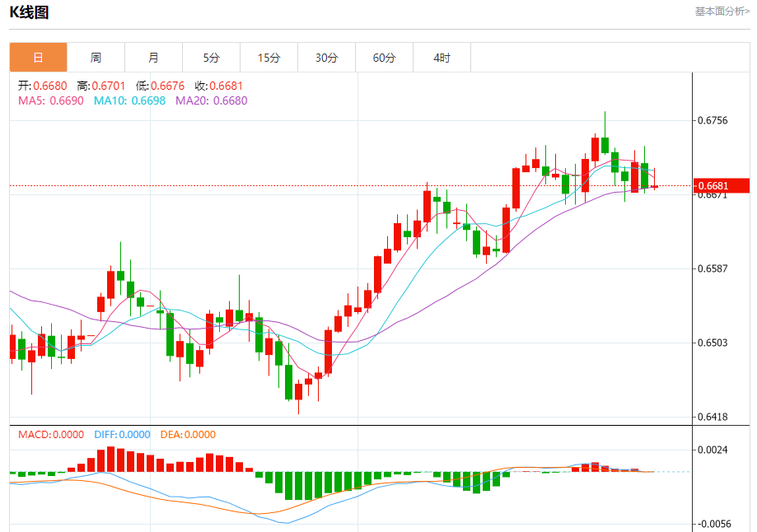This screenshot has width=757, height=532.
Task: Open the 基本面分析 link
Action: tap(722, 12)
